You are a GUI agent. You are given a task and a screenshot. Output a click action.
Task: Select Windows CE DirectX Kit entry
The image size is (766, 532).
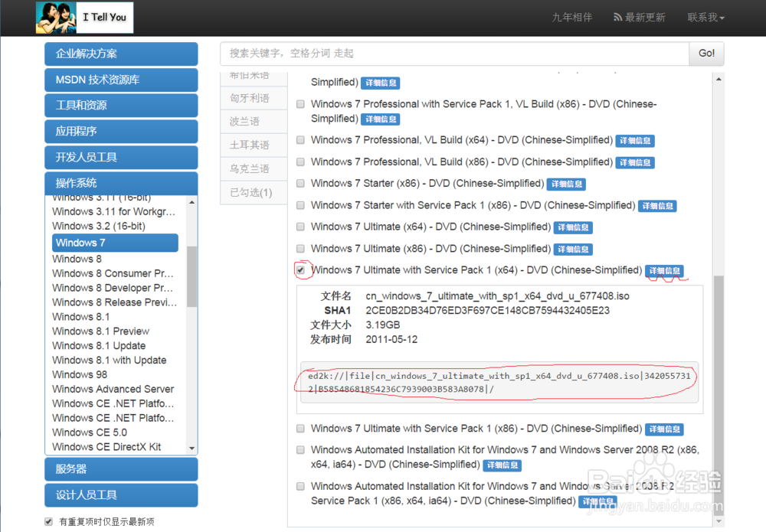click(106, 446)
